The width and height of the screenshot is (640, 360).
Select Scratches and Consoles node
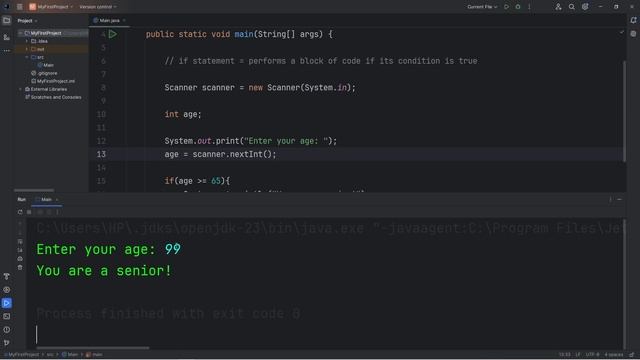(x=53, y=97)
